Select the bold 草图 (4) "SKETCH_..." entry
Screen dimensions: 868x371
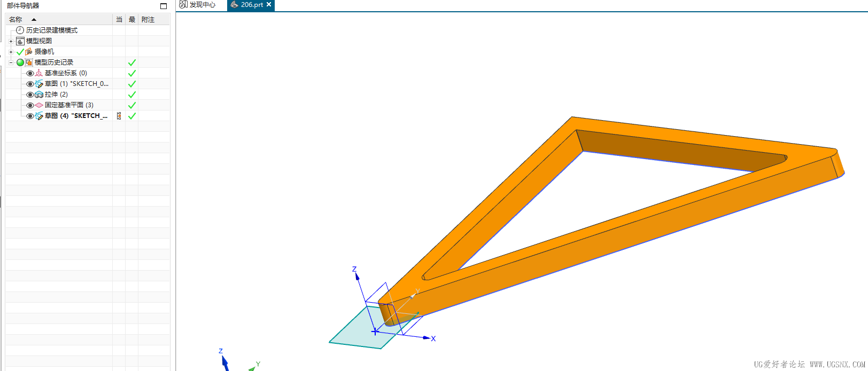pyautogui.click(x=76, y=116)
